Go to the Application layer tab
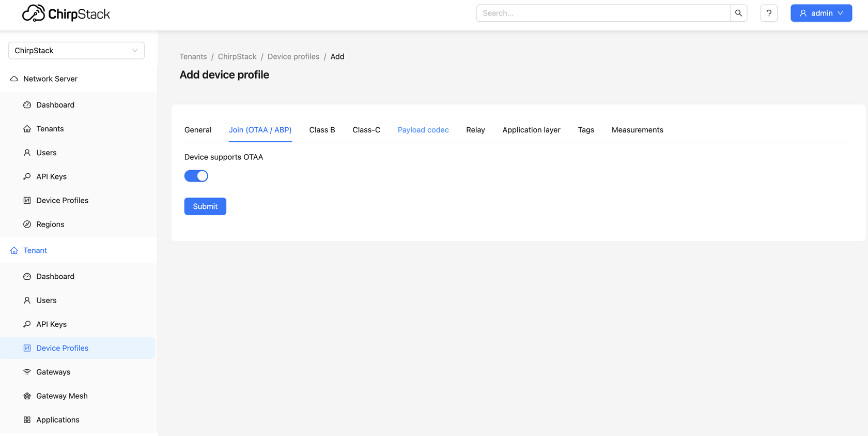The width and height of the screenshot is (868, 436). point(531,130)
